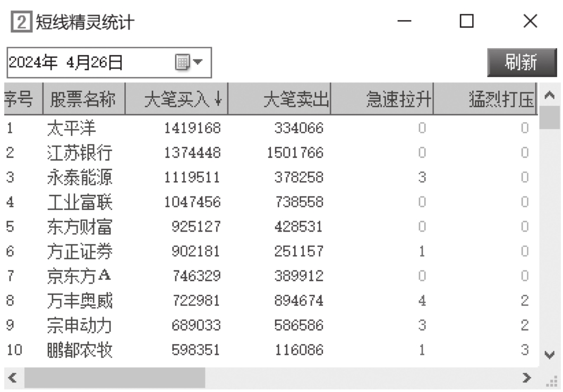Click the 刷新 refresh button
The height and width of the screenshot is (392, 563).
[x=522, y=63]
